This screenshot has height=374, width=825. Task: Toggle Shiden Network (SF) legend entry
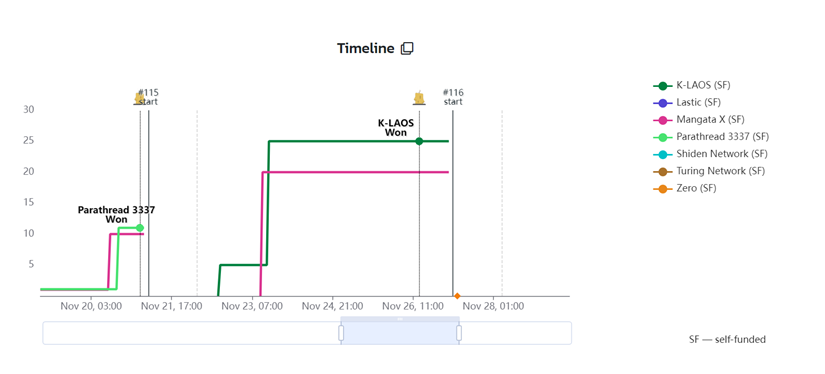710,154
